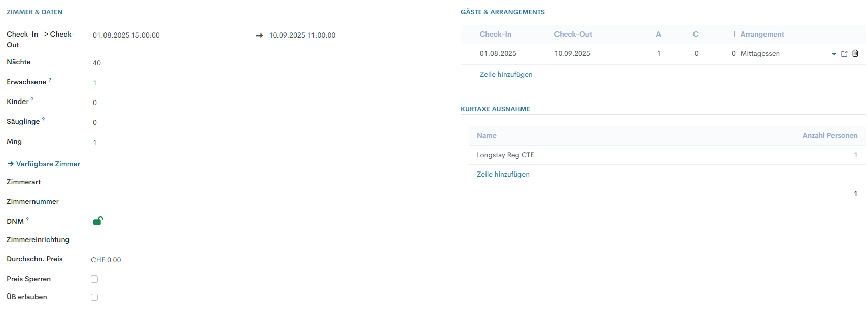Sort guests table by Check-Out column header

(573, 34)
